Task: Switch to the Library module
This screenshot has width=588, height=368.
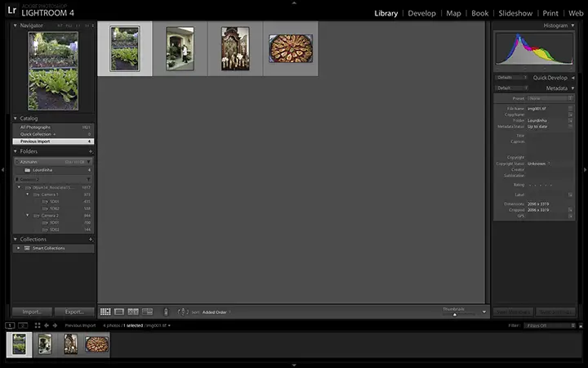Action: pyautogui.click(x=385, y=13)
